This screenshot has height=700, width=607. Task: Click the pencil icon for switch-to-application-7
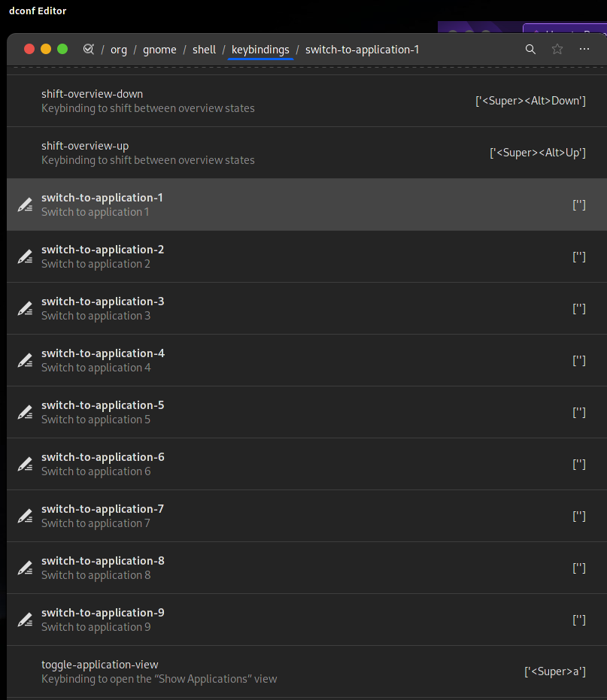pos(25,516)
